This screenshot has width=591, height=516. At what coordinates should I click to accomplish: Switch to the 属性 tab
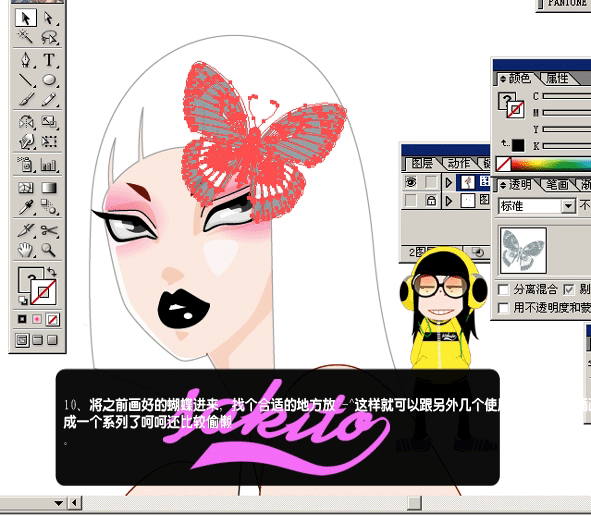(x=557, y=78)
